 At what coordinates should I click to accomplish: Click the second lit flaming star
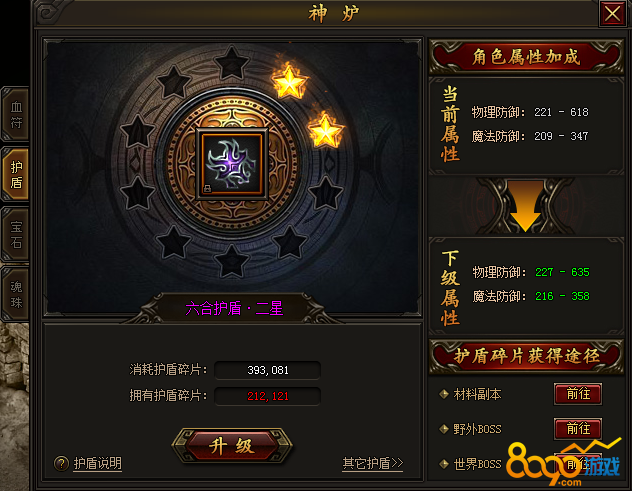(325, 130)
